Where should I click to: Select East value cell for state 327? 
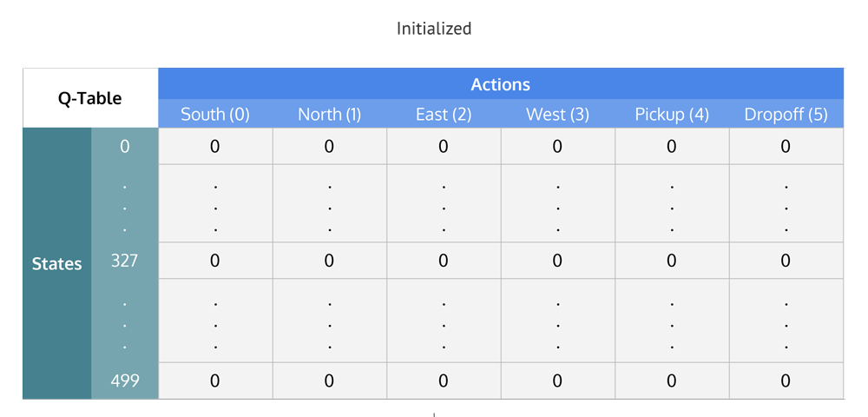click(x=444, y=261)
